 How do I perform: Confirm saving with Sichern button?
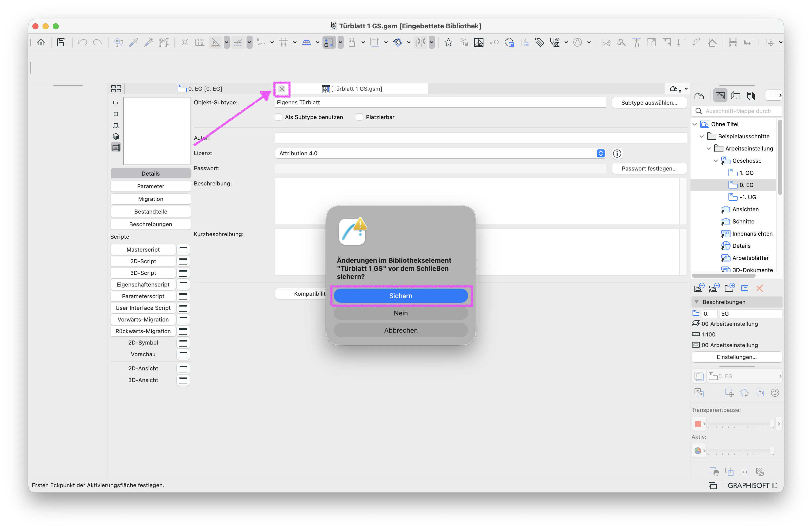pos(400,296)
